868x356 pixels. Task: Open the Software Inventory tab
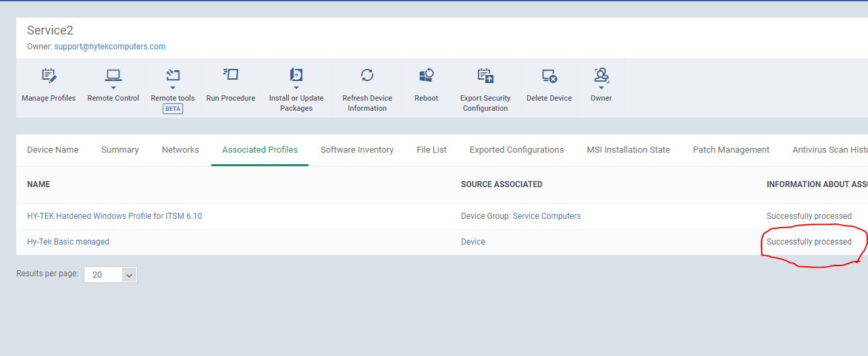(357, 150)
